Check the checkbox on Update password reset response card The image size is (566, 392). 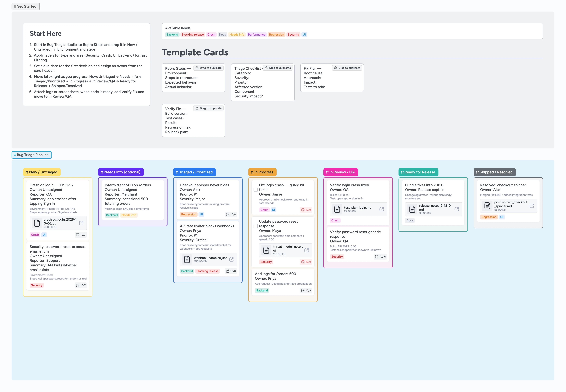(256, 226)
